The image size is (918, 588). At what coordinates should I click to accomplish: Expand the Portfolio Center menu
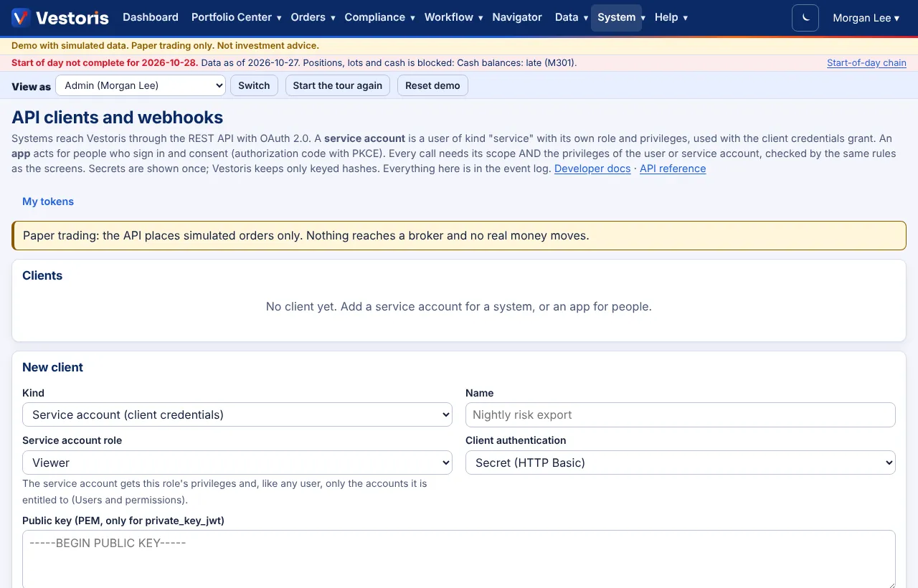pos(236,17)
